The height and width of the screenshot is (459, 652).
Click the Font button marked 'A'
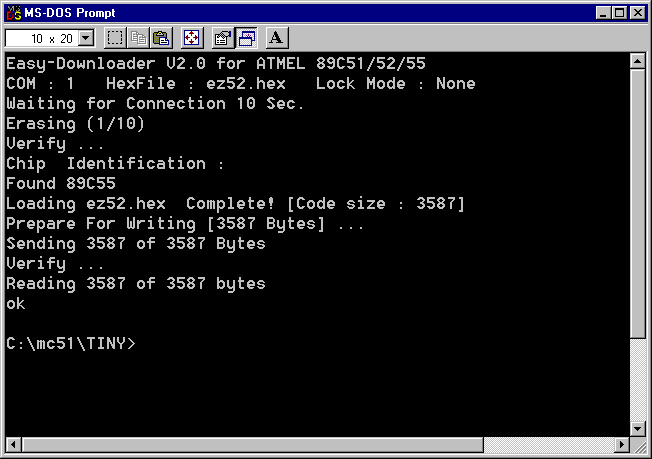point(276,38)
